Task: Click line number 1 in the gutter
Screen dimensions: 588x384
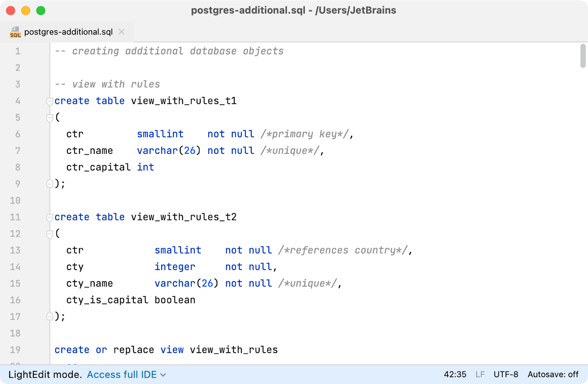Action: pos(17,51)
